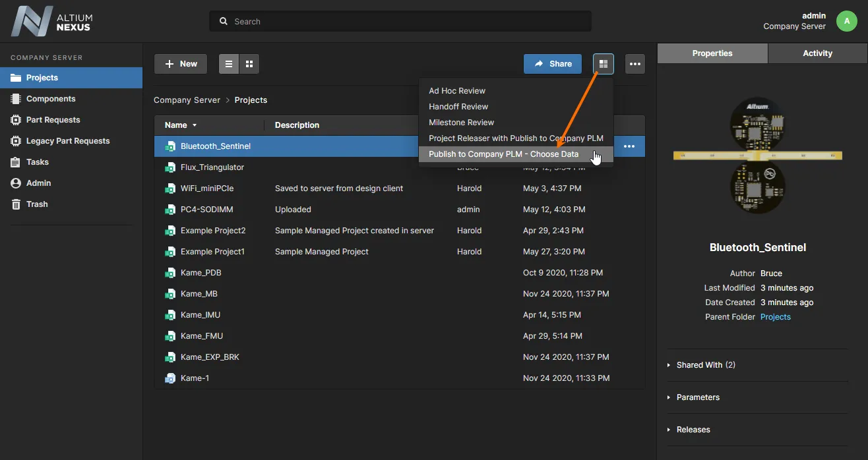Choose Publish to Company PLM - Choose Data

point(516,154)
